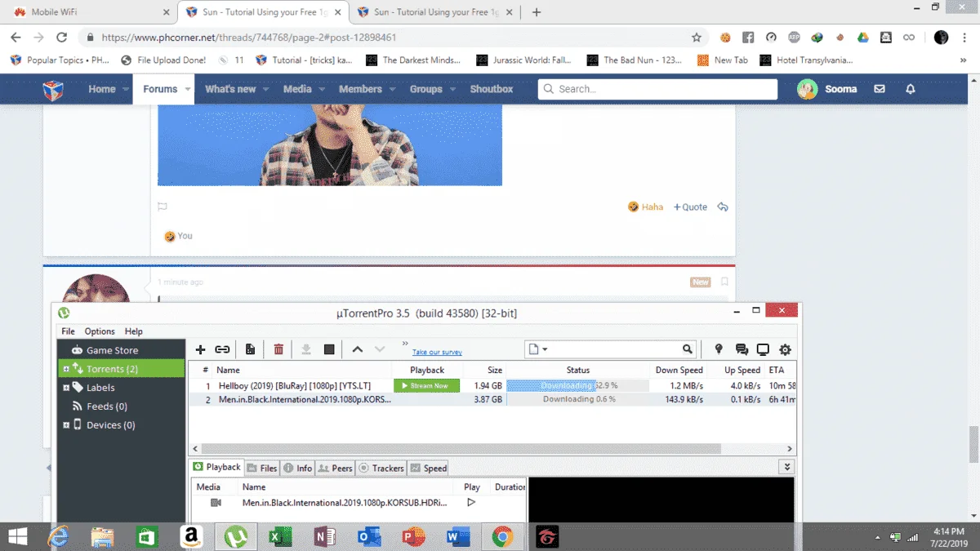Open the File menu in uTorrent
The height and width of the screenshot is (551, 980).
(68, 331)
